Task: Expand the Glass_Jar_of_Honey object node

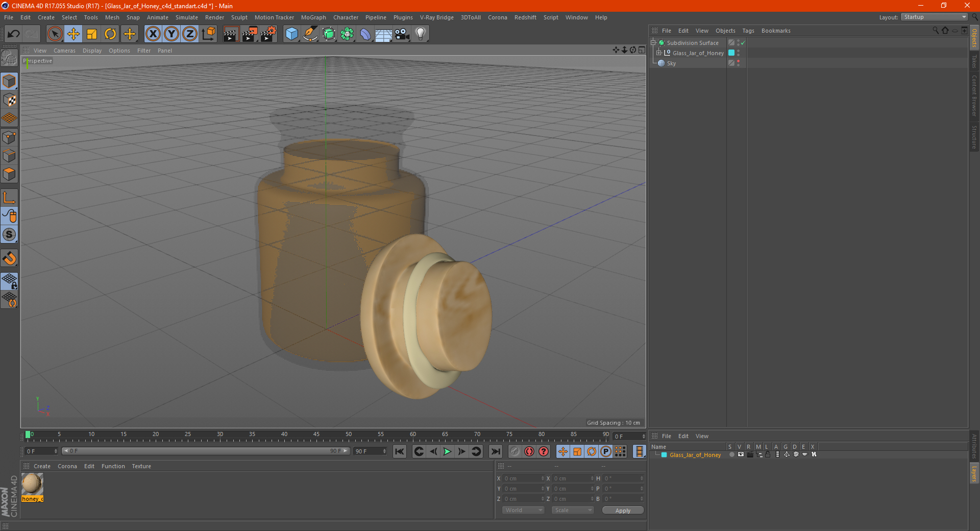Action: click(659, 53)
